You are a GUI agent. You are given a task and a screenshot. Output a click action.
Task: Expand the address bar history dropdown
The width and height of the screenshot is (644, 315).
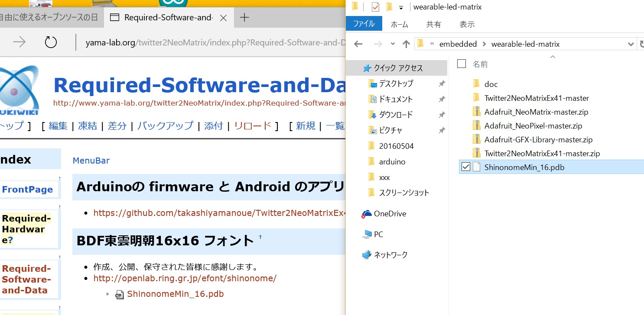(x=631, y=44)
